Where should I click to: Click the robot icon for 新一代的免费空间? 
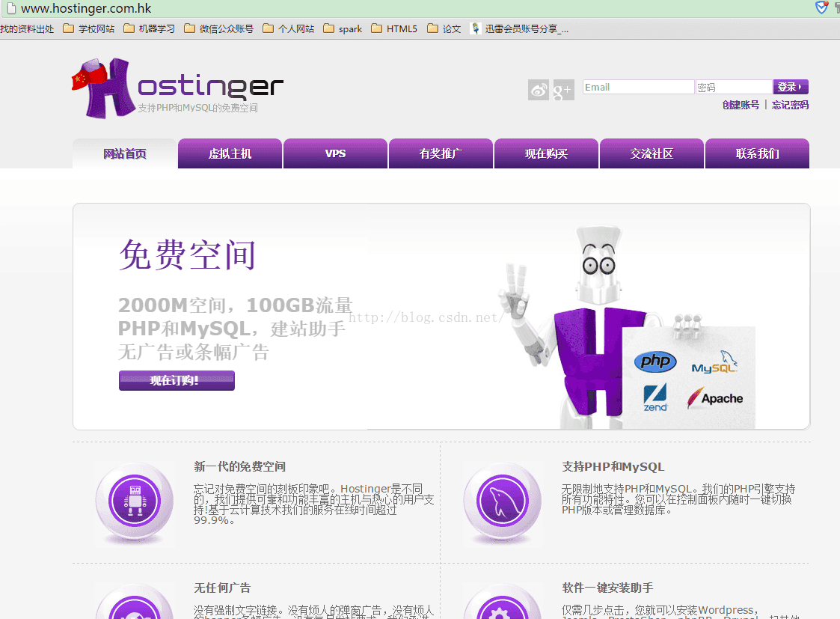tap(135, 501)
